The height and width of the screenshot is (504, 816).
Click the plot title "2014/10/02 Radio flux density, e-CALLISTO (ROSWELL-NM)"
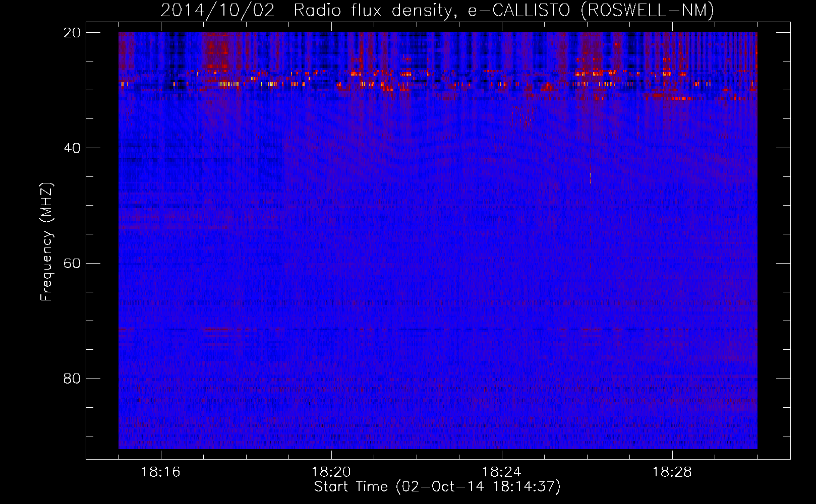pyautogui.click(x=437, y=10)
